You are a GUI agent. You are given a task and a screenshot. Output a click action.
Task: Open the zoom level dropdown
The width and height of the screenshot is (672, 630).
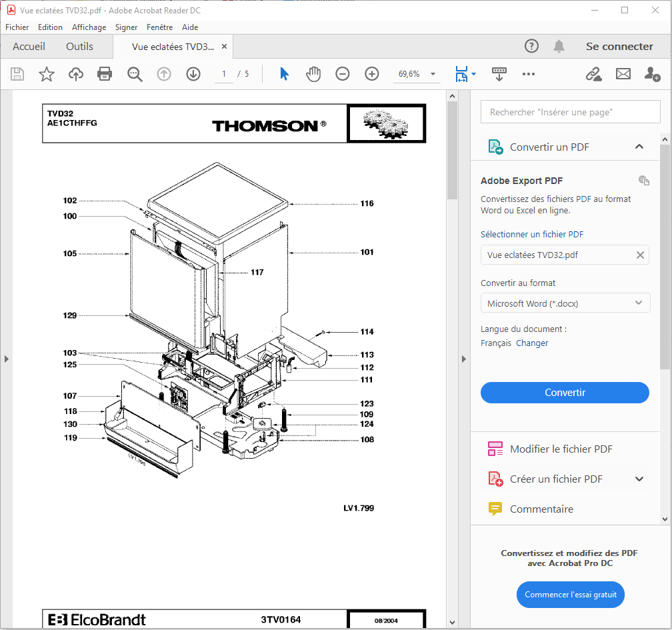(x=433, y=74)
